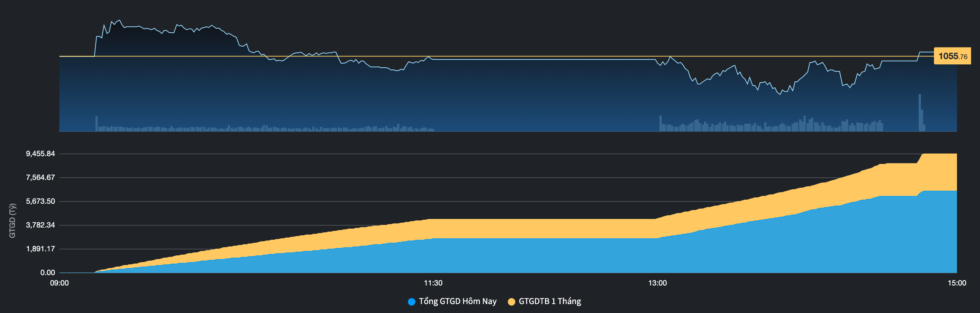Click the GTGD (Tỷ) axis title
The image size is (980, 313).
click(13, 221)
